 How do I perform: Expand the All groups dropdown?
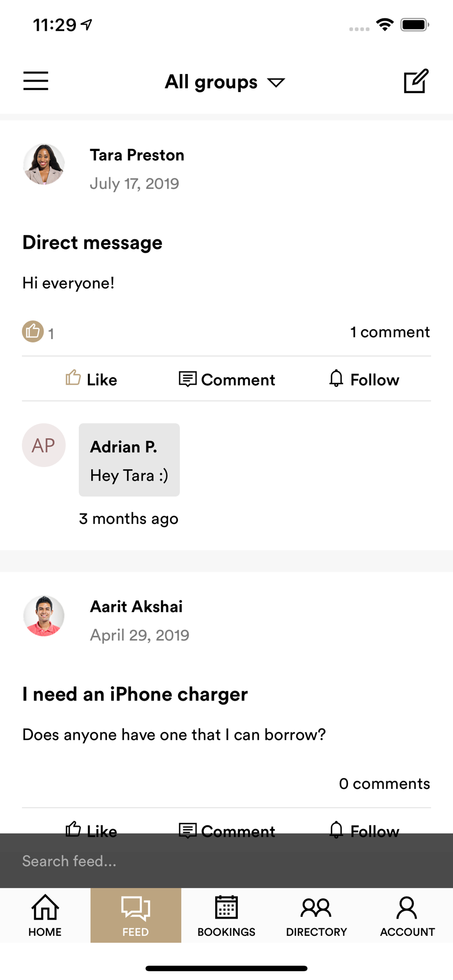point(225,82)
